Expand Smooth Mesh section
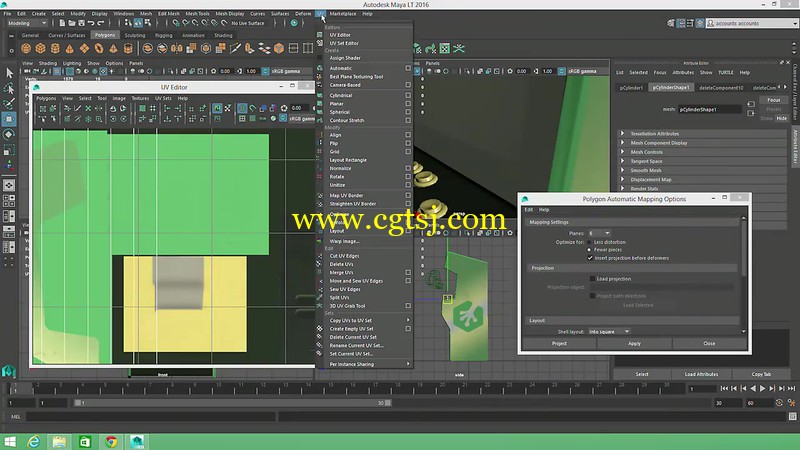Viewport: 800px width, 450px height. (x=622, y=170)
